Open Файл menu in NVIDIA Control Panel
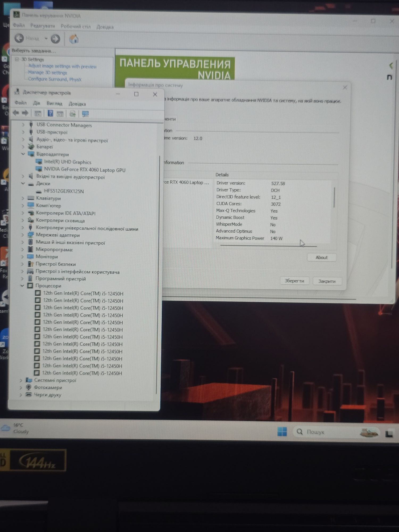The height and width of the screenshot is (532, 399). pos(19,26)
